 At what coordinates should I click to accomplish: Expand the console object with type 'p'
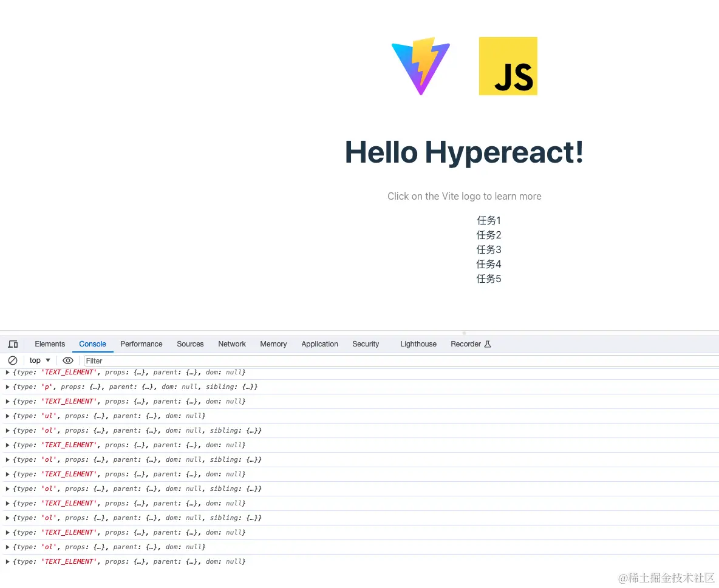point(8,387)
